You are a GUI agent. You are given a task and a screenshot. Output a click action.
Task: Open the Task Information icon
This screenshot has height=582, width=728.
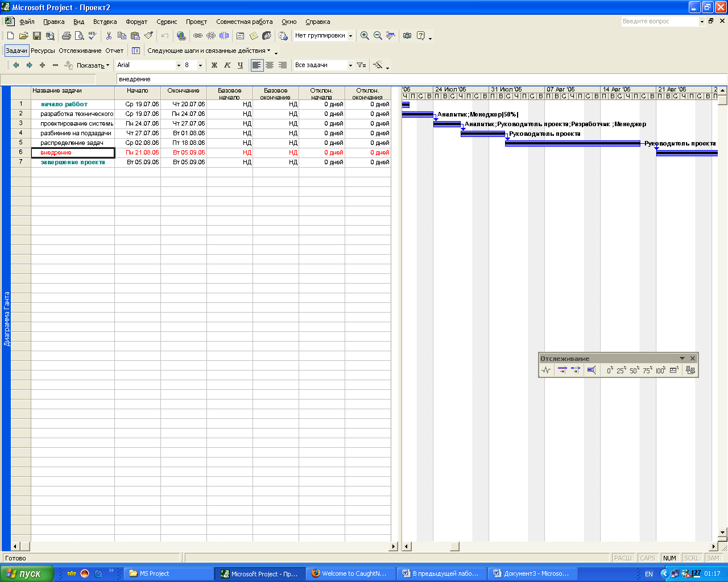pyautogui.click(x=240, y=36)
